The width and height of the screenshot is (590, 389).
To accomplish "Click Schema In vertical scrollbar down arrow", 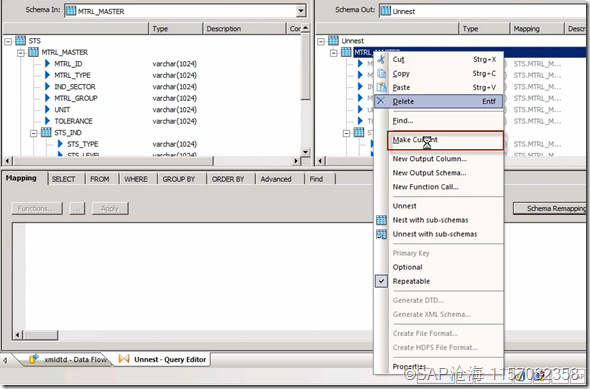I will [305, 152].
